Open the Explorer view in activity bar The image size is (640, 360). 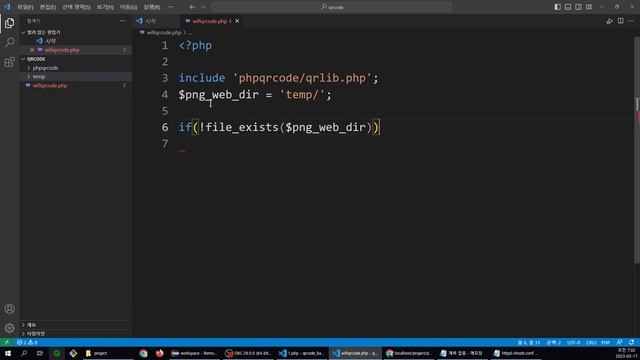click(9, 23)
